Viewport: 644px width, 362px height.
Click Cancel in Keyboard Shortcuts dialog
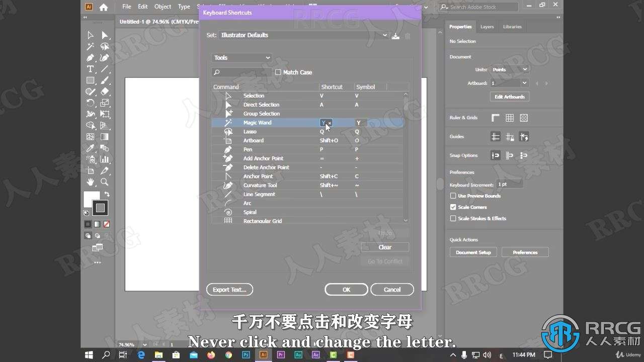(x=392, y=290)
